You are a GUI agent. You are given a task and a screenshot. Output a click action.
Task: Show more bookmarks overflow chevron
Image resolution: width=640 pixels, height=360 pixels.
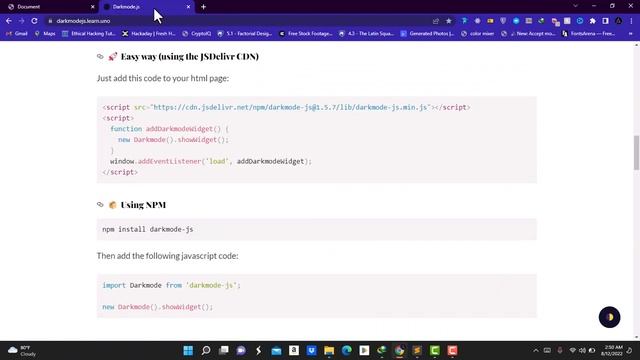pos(631,34)
